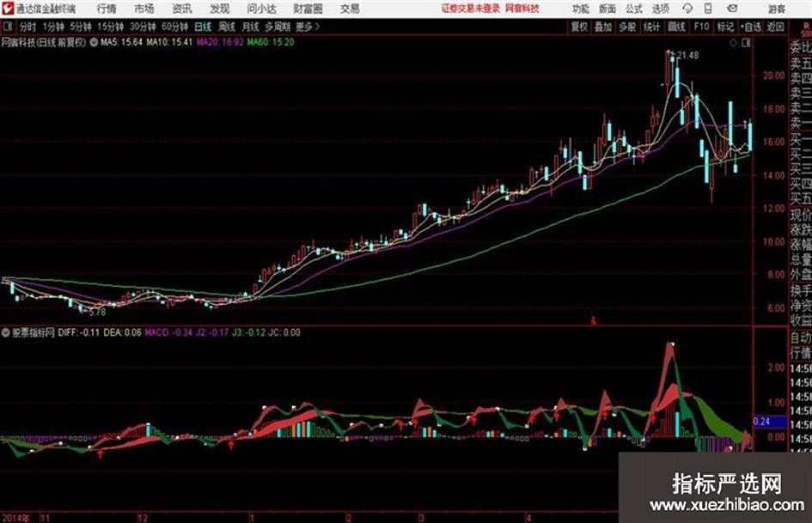Expand main chart indicator dropdown arrow
812x523 pixels.
pos(94,42)
